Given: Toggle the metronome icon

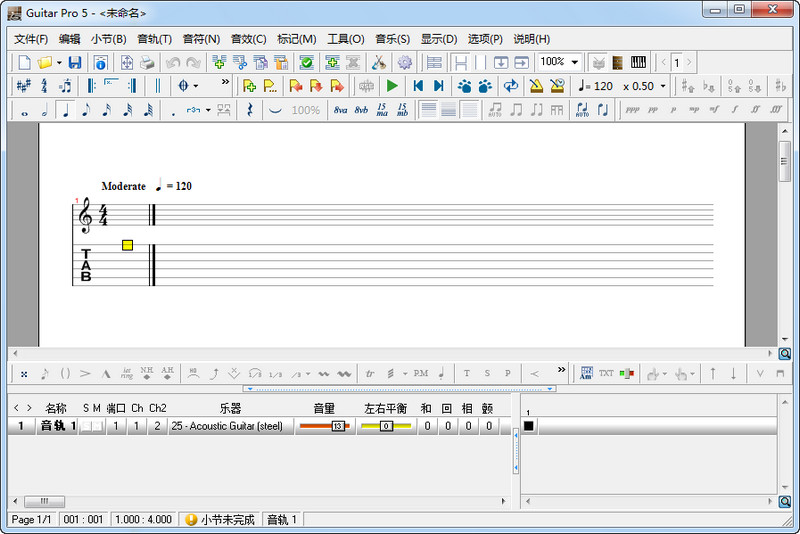Looking at the screenshot, I should [x=536, y=86].
